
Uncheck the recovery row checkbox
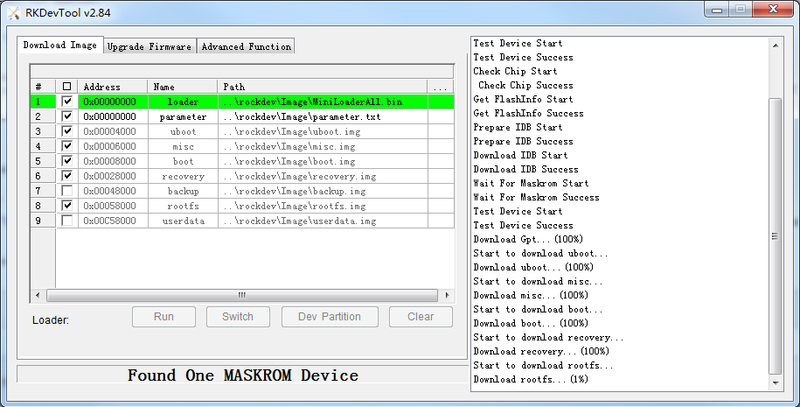(x=67, y=176)
